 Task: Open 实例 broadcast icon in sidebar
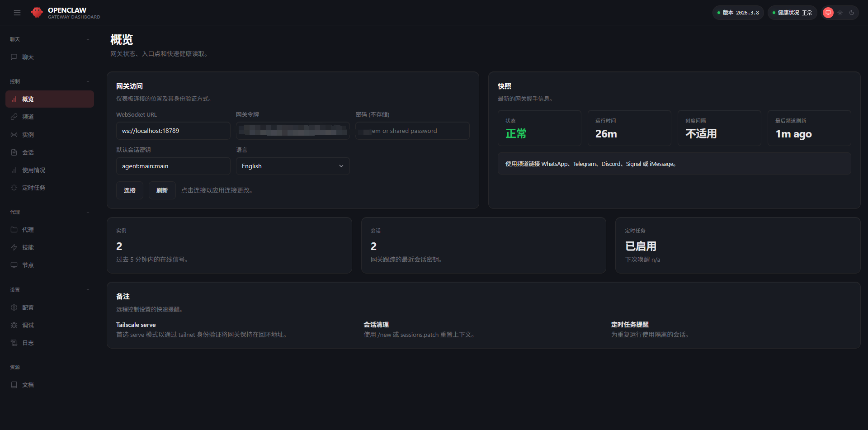click(14, 135)
